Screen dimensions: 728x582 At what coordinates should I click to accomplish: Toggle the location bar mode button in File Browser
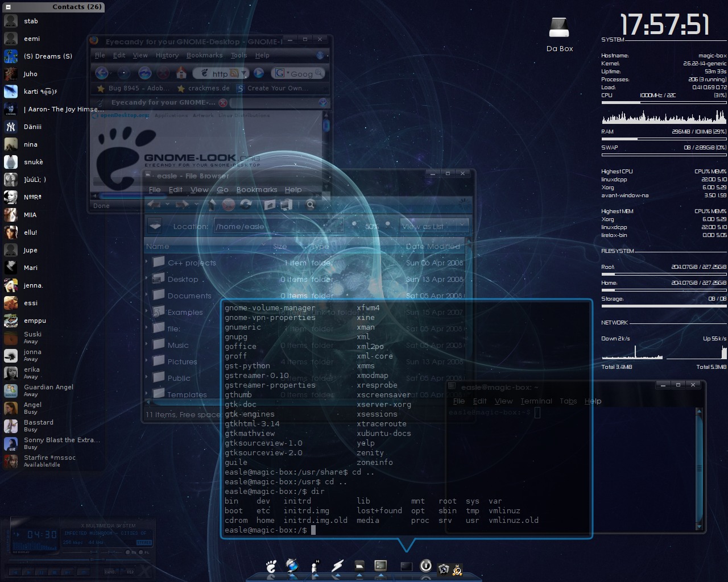pos(155,226)
